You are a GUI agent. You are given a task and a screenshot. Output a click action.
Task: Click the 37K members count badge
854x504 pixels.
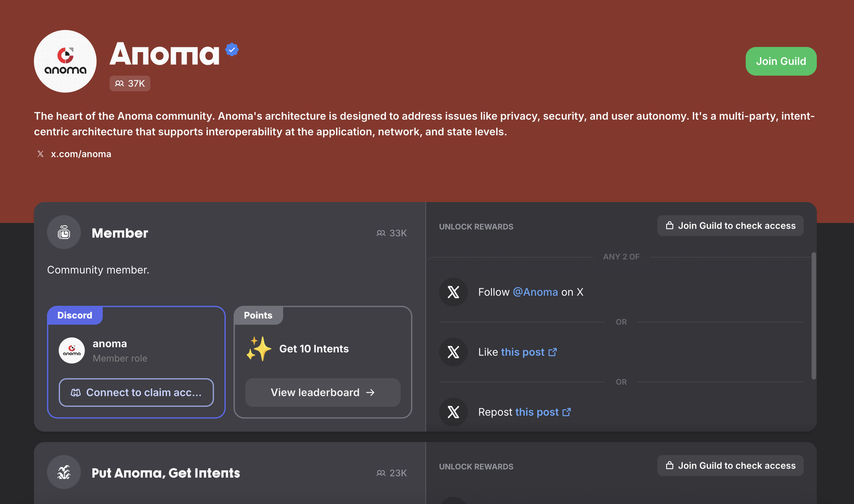pos(130,83)
